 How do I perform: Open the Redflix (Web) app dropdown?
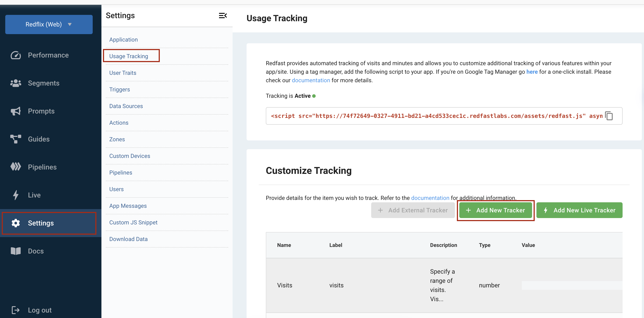tap(49, 24)
